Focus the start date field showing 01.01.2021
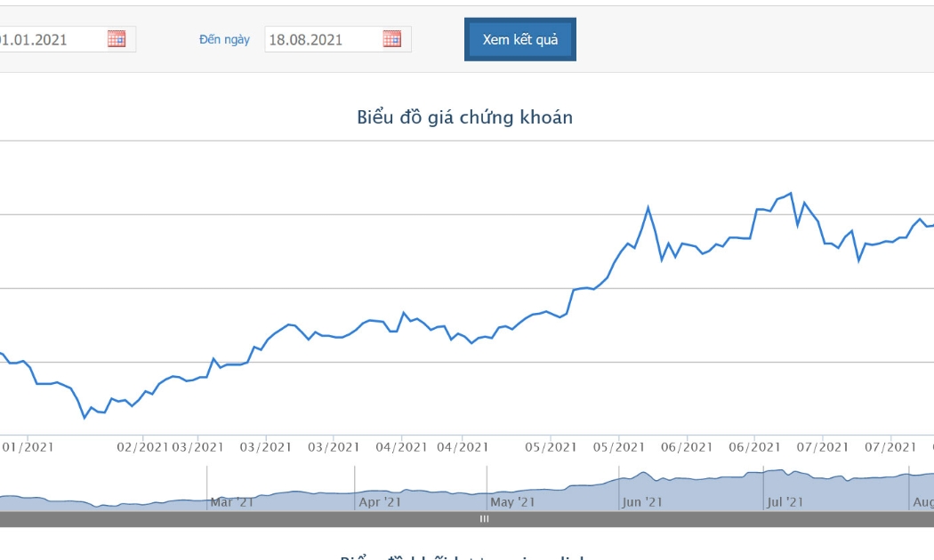934x560 pixels. tap(67, 39)
